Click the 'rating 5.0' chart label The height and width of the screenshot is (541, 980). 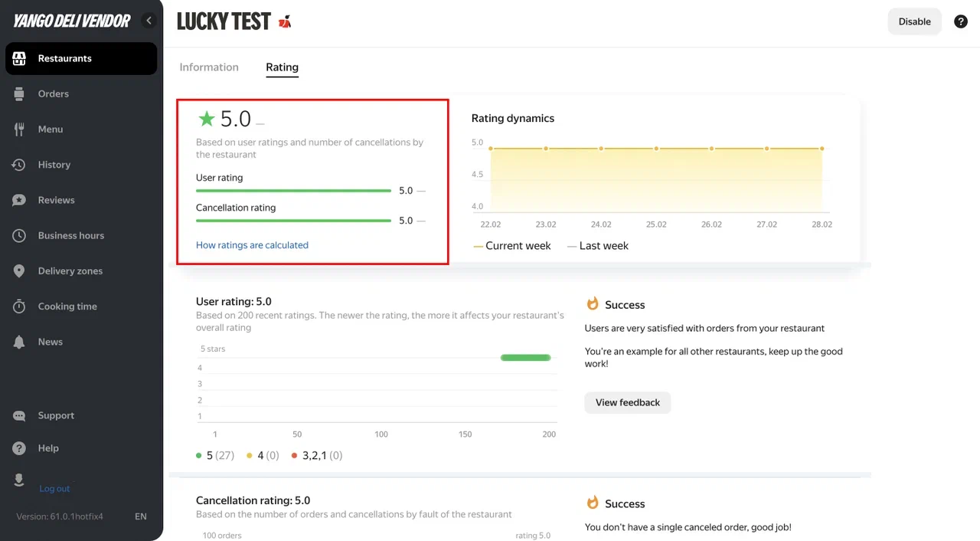[x=533, y=536]
